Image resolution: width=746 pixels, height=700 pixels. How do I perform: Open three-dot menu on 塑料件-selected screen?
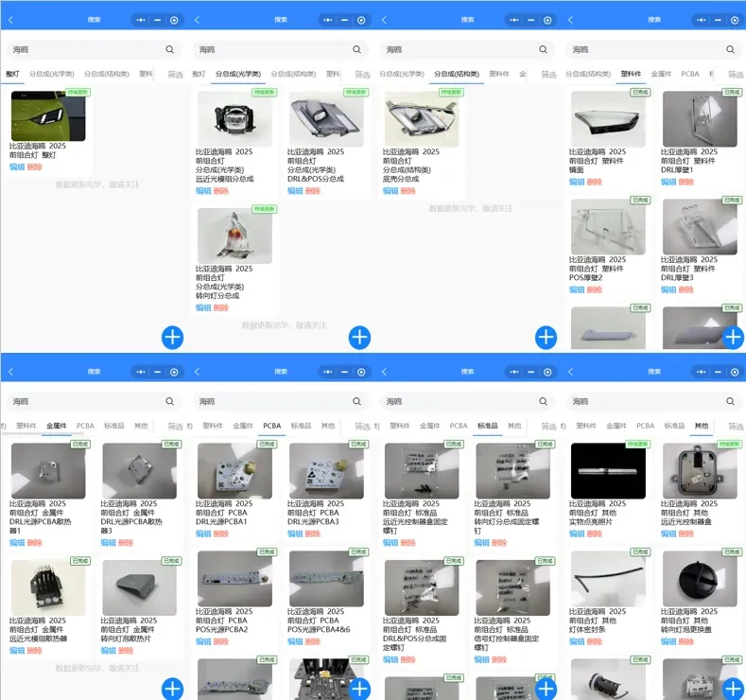click(x=701, y=20)
